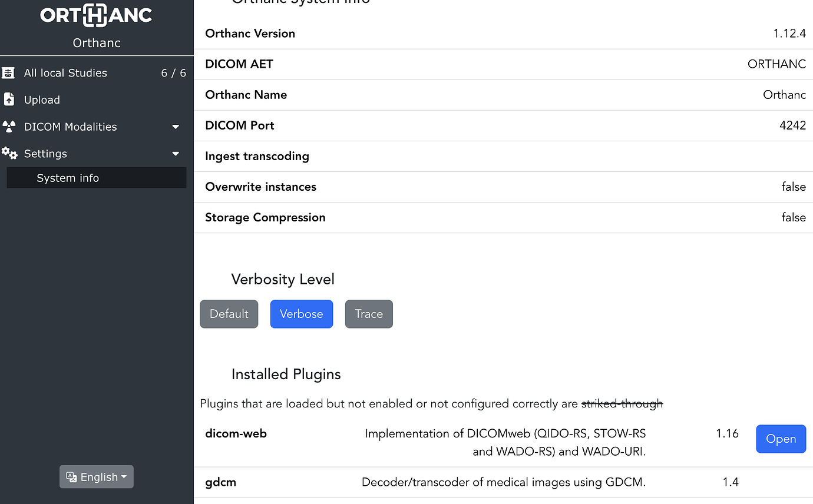This screenshot has height=504, width=813.
Task: Click the Orthanc logo in the sidebar
Action: [96, 15]
